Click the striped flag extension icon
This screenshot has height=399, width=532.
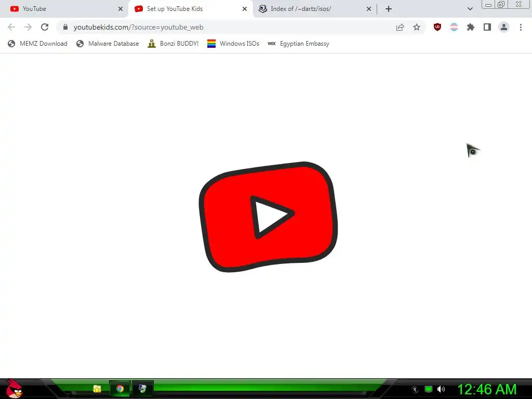(454, 27)
